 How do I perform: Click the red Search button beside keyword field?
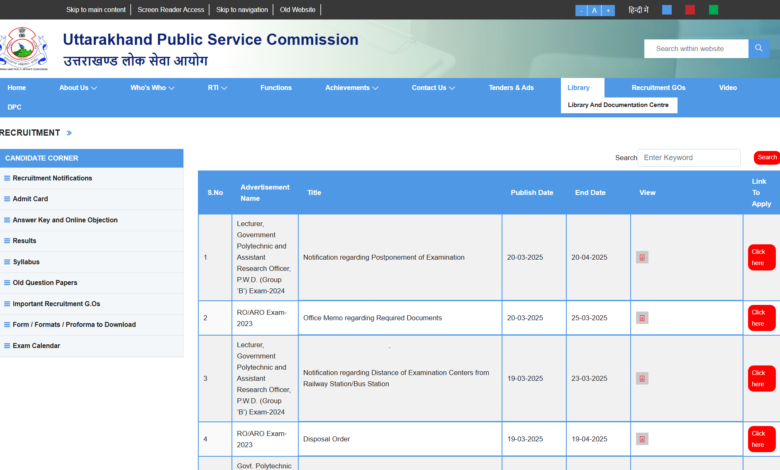767,157
